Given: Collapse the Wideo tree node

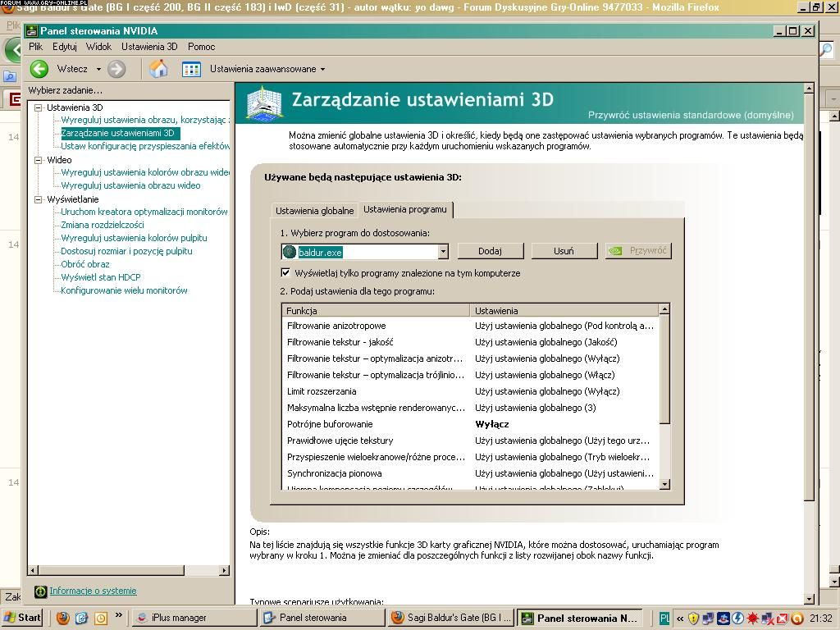Looking at the screenshot, I should (x=38, y=160).
